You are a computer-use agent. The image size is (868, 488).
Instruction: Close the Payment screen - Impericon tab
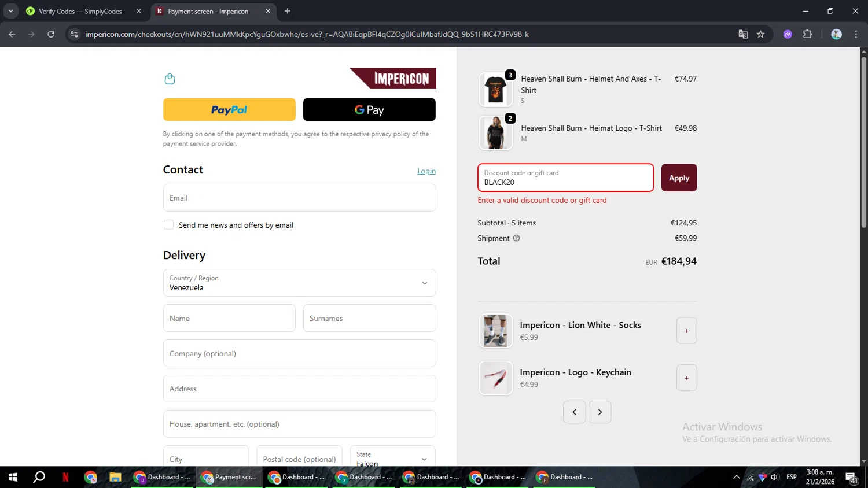click(268, 11)
